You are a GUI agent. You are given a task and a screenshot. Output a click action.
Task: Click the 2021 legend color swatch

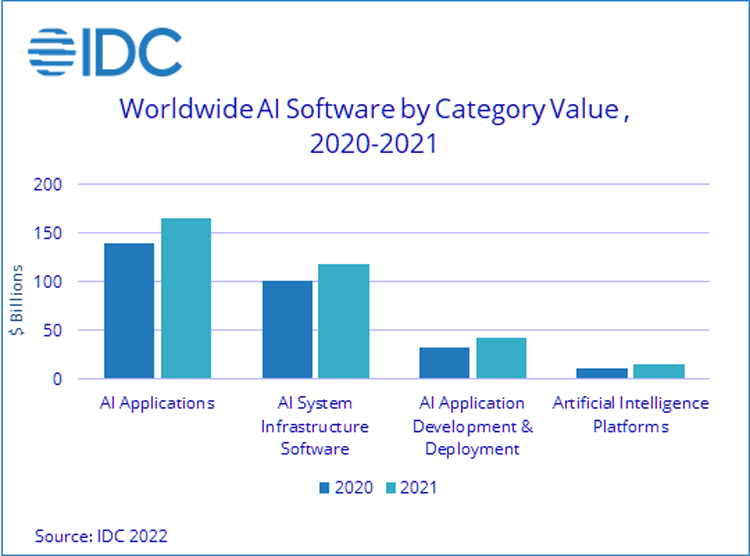pyautogui.click(x=391, y=488)
